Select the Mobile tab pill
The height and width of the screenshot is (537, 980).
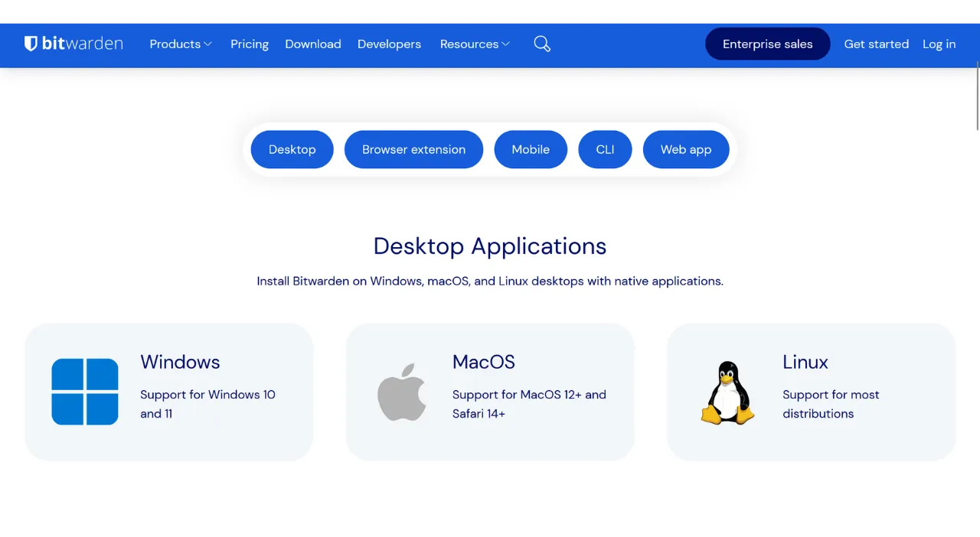(531, 149)
